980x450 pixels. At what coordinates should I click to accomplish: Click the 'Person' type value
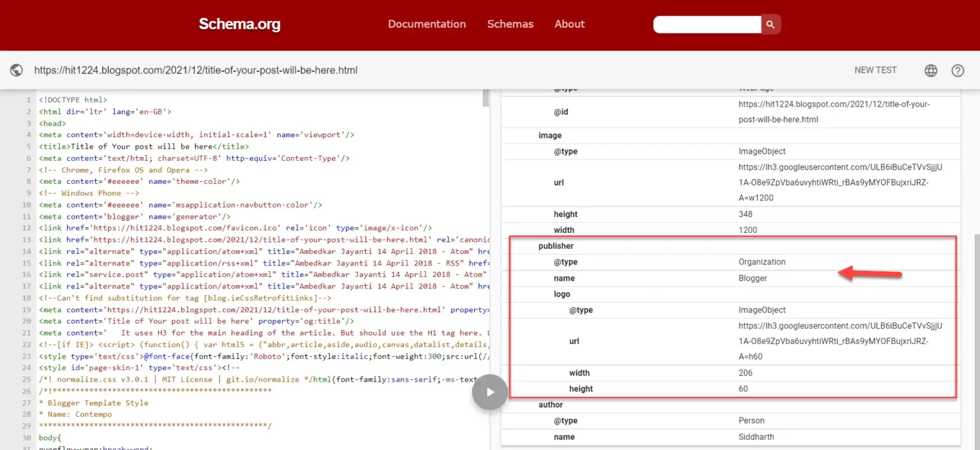pos(751,421)
